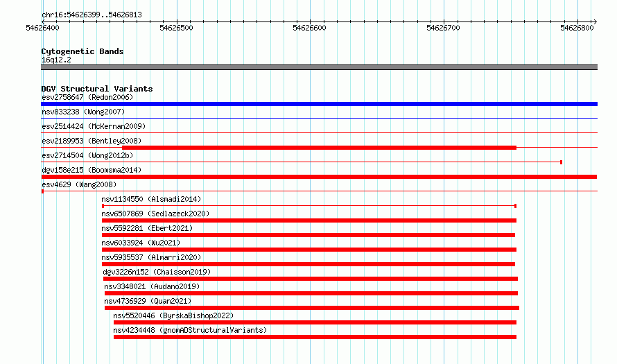617x364 pixels.
Task: Select the red bar under esv2189953 (Bentley2008)
Action: pyautogui.click(x=319, y=148)
